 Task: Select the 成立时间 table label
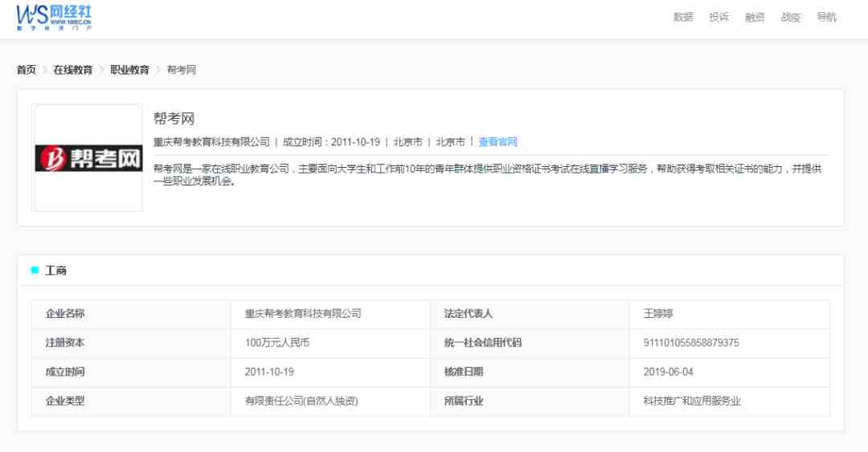coord(65,372)
